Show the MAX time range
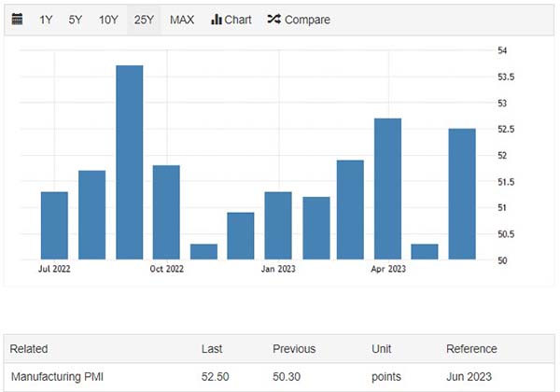This screenshot has width=560, height=392. pyautogui.click(x=182, y=20)
